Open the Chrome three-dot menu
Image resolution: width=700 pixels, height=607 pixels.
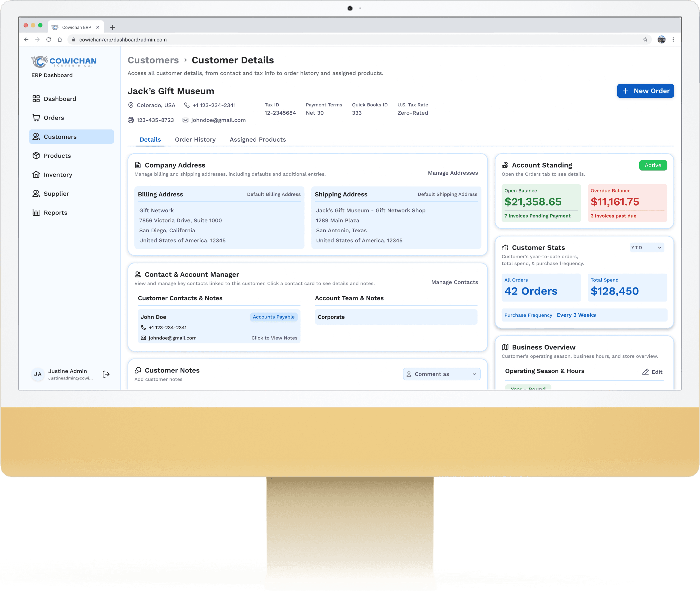pyautogui.click(x=673, y=40)
